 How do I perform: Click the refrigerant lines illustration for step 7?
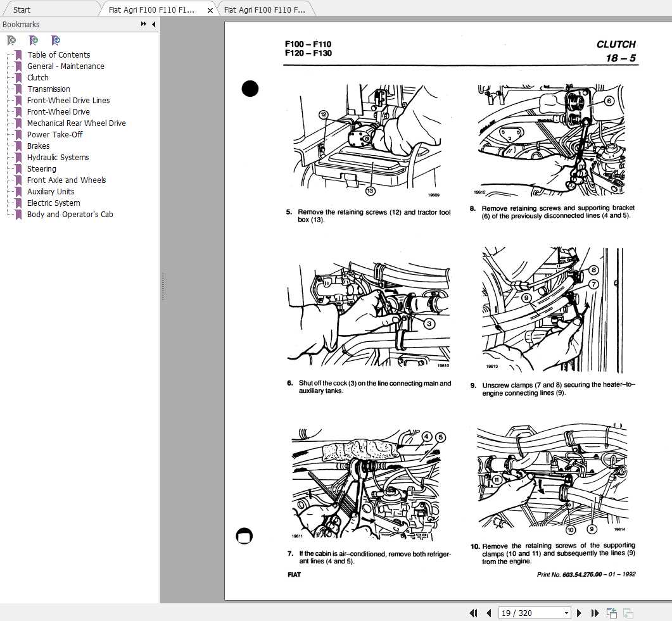point(368,485)
